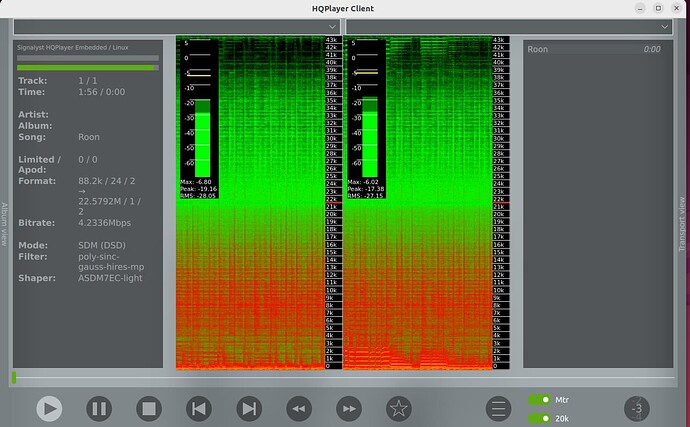Click the right channel spectrogram display

pos(417,202)
